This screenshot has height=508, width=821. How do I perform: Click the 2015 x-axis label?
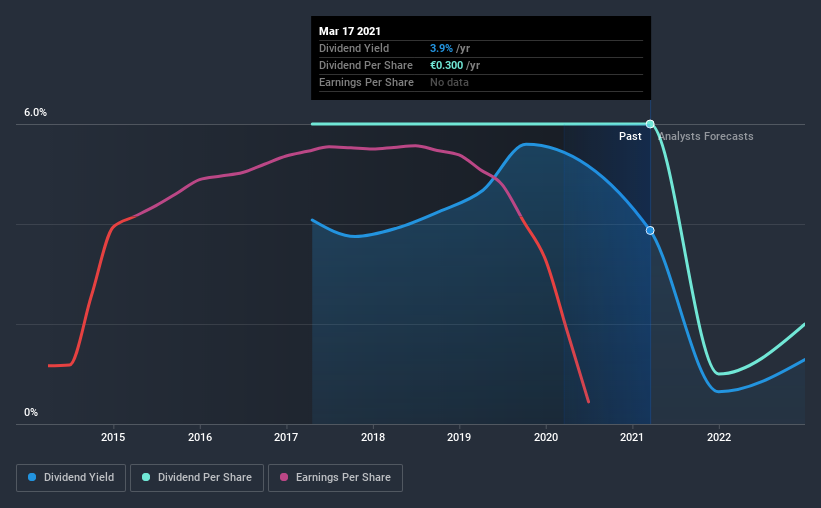[113, 437]
